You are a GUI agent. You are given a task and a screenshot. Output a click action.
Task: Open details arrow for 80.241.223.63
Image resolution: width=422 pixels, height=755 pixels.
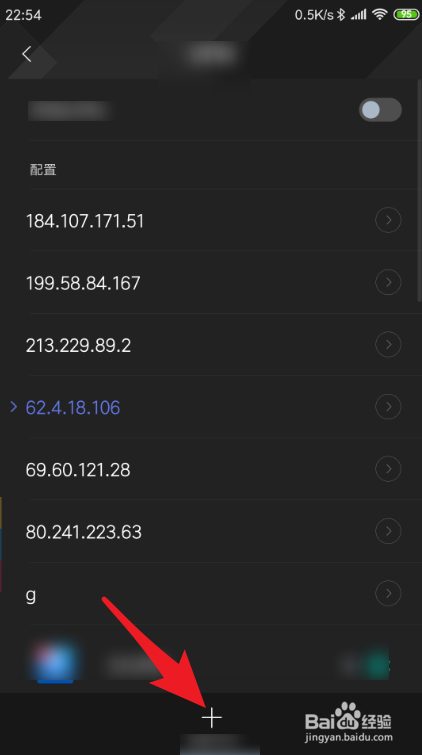click(388, 531)
